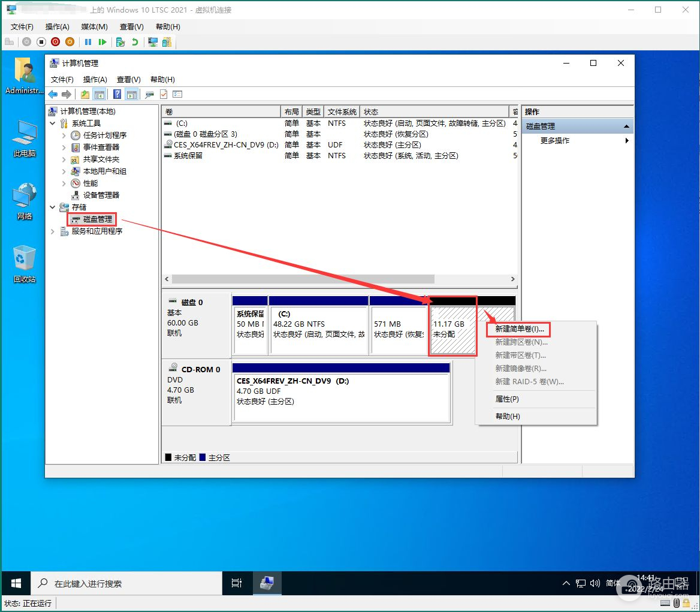The image size is (700, 612).
Task: Click the volume list horizontal scrollbar
Action: (x=302, y=279)
